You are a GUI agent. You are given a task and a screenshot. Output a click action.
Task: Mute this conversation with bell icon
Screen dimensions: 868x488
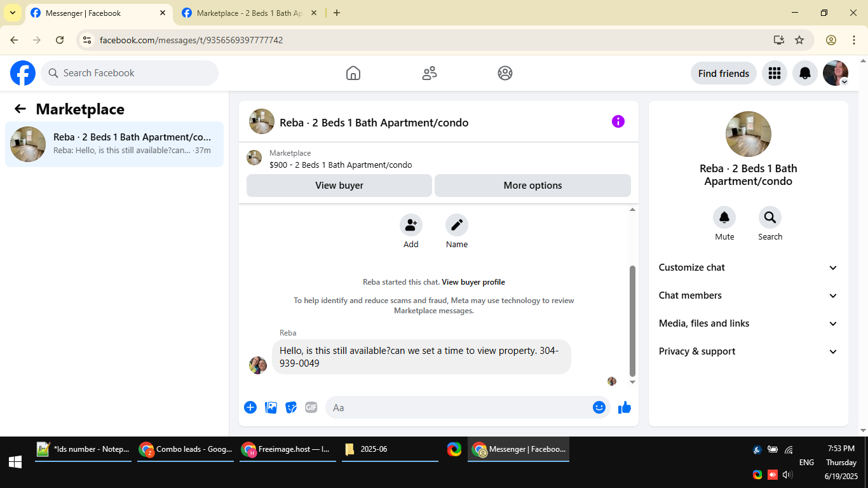(724, 218)
